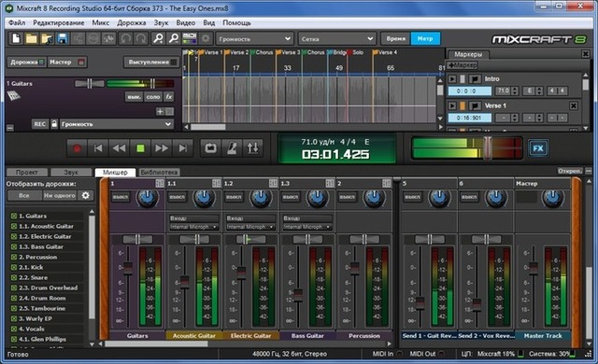Open the Guitars track Громкость automation dropdown
598x364 pixels.
coord(116,124)
